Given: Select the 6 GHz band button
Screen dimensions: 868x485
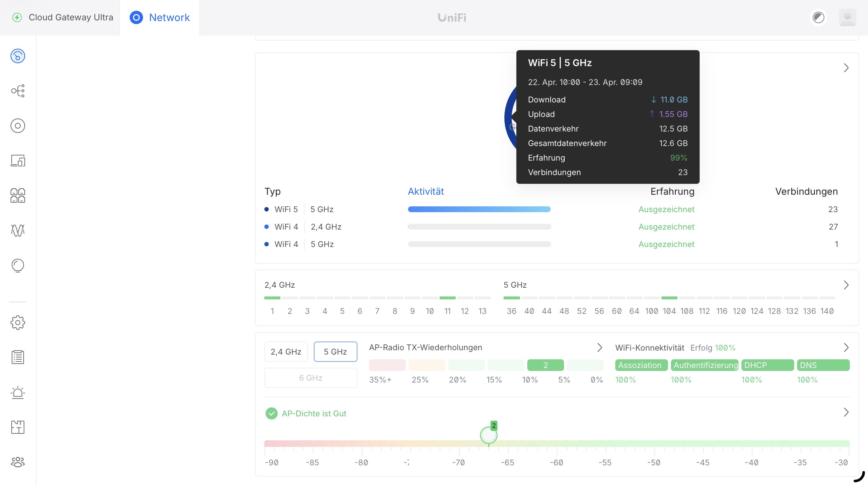Looking at the screenshot, I should [x=311, y=378].
